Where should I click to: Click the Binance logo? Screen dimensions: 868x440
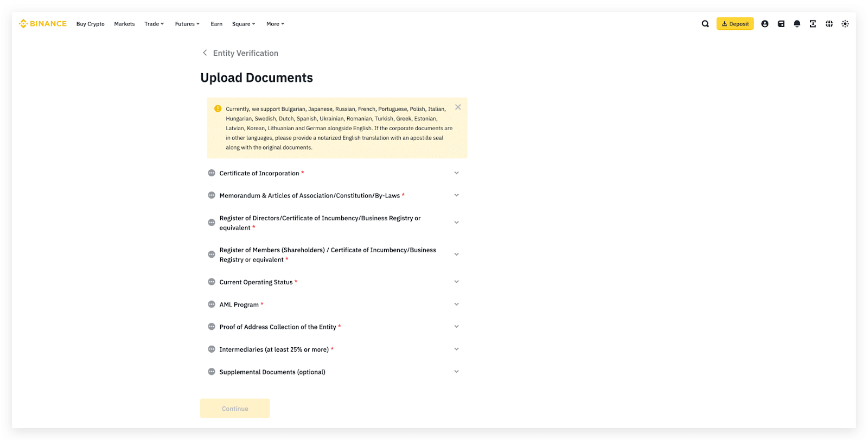[43, 24]
